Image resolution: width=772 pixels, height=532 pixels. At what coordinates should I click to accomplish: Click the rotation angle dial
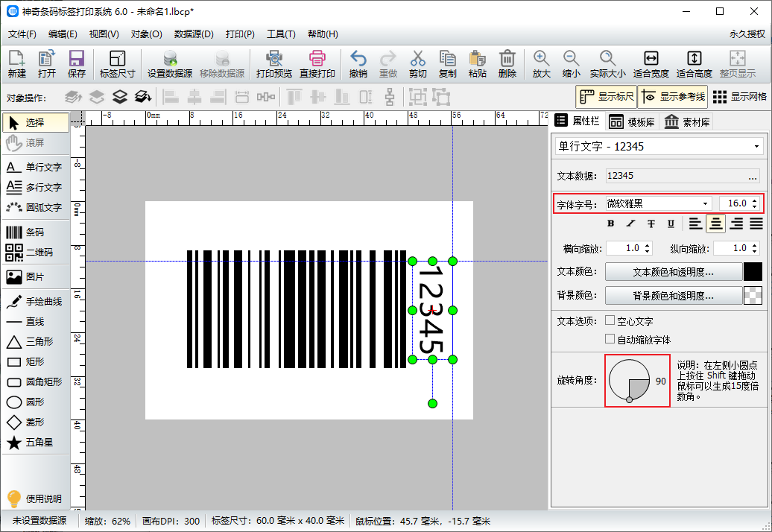(x=629, y=381)
